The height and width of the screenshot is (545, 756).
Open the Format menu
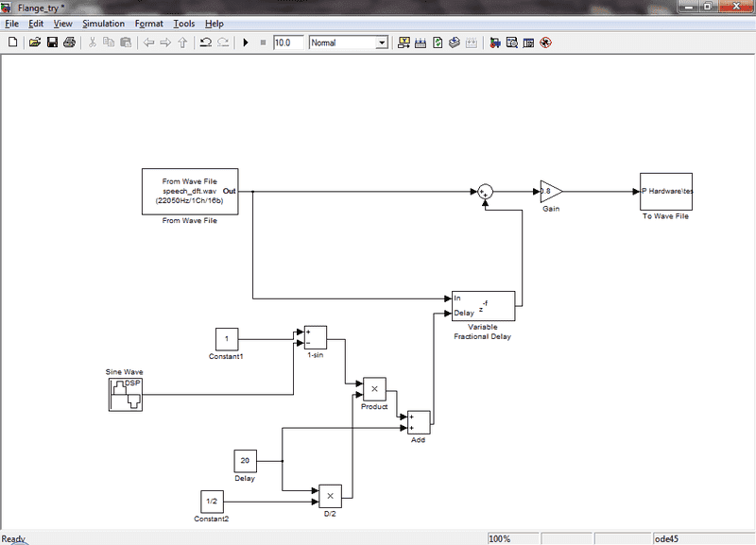pyautogui.click(x=147, y=23)
